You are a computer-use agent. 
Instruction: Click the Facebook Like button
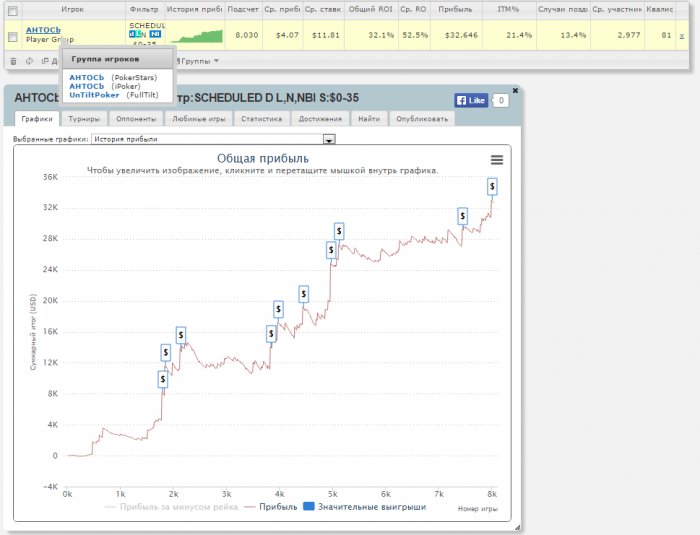pos(470,100)
